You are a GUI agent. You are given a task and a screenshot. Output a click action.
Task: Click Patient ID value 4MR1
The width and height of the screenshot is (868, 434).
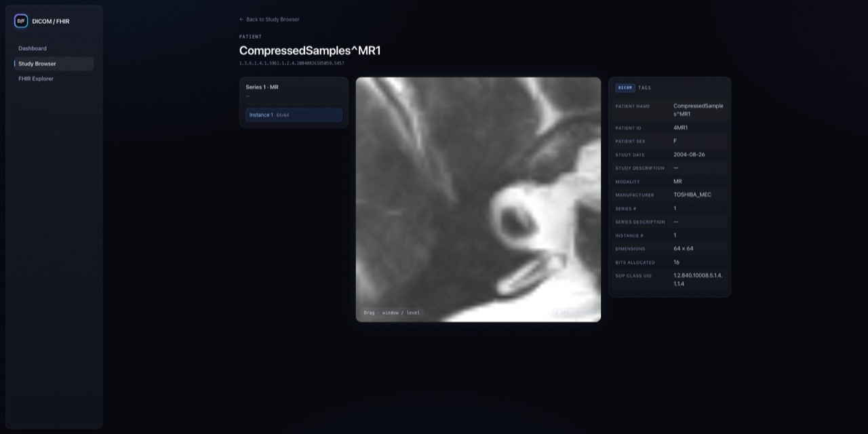(681, 127)
